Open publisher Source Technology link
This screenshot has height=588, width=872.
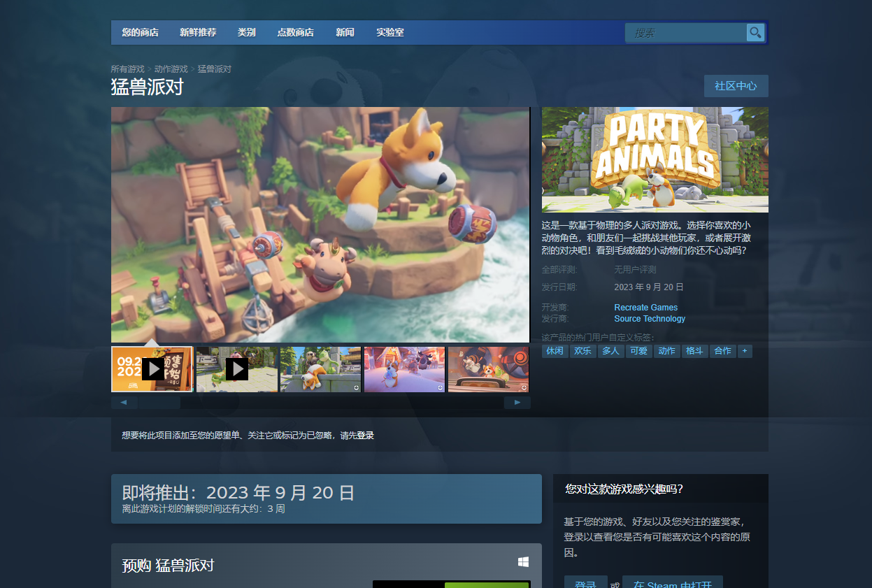tap(650, 319)
